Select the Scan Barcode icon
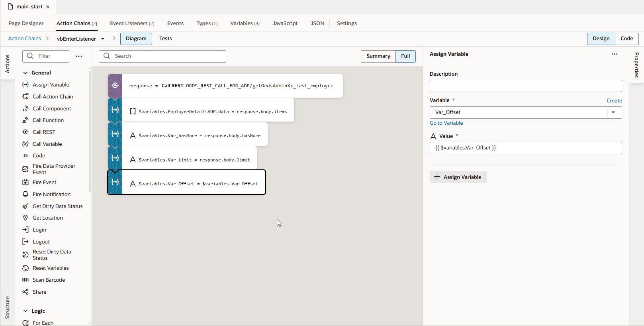Image resolution: width=644 pixels, height=326 pixels. click(25, 280)
